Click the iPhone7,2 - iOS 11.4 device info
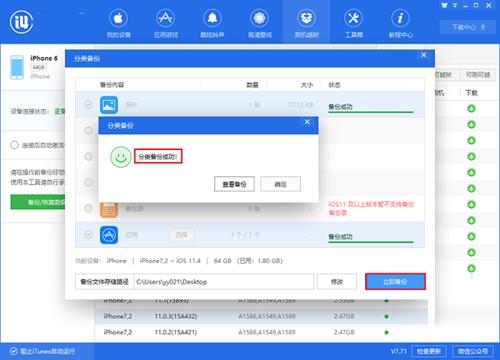 click(x=170, y=261)
